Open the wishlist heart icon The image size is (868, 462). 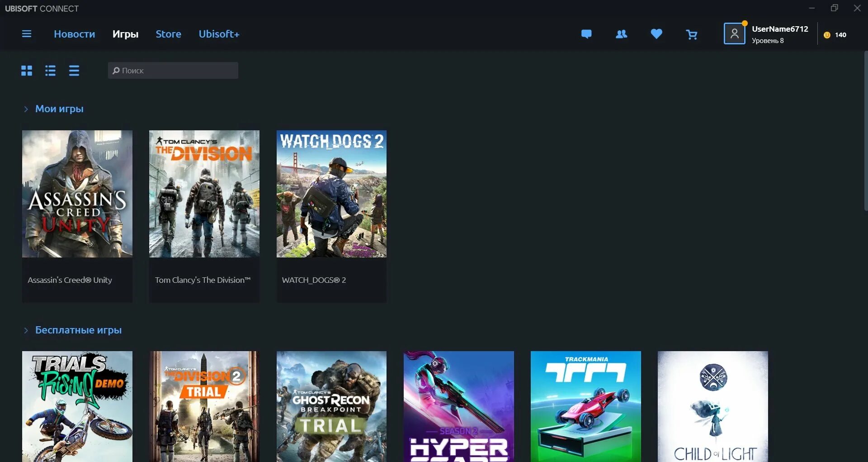point(656,34)
